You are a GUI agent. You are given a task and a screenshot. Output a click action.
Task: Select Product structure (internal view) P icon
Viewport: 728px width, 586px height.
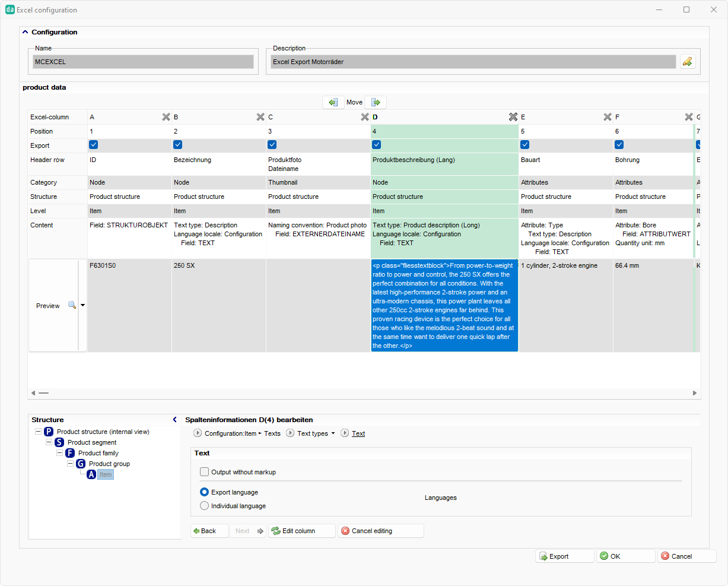pyautogui.click(x=49, y=432)
